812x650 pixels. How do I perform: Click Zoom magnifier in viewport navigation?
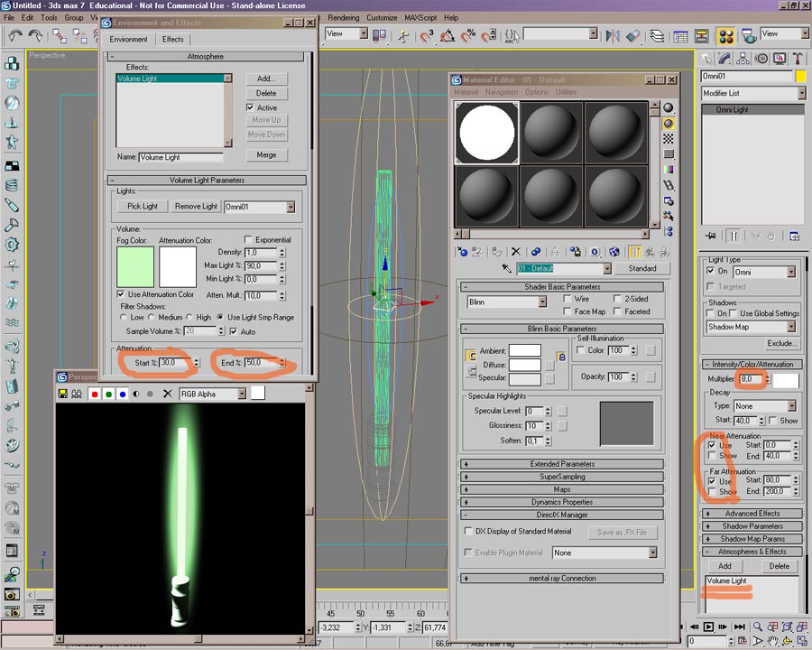click(x=758, y=627)
